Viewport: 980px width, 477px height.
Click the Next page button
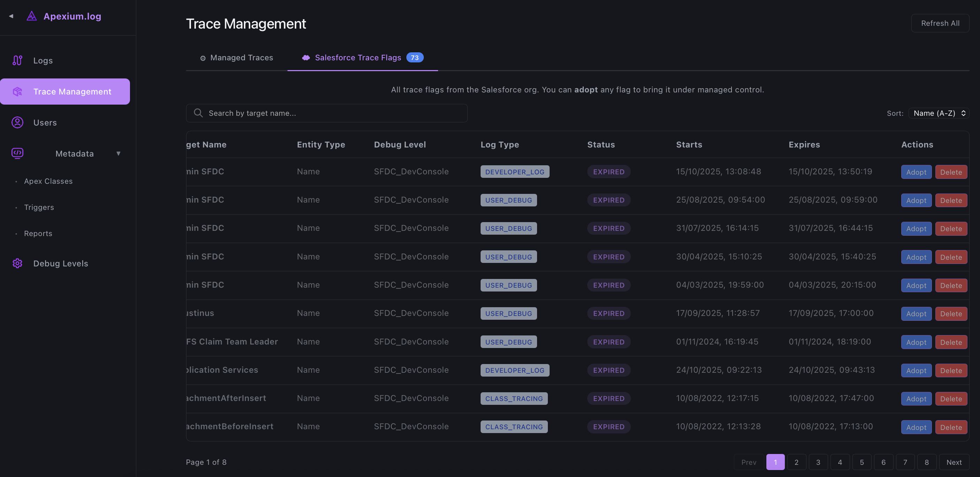coord(954,462)
